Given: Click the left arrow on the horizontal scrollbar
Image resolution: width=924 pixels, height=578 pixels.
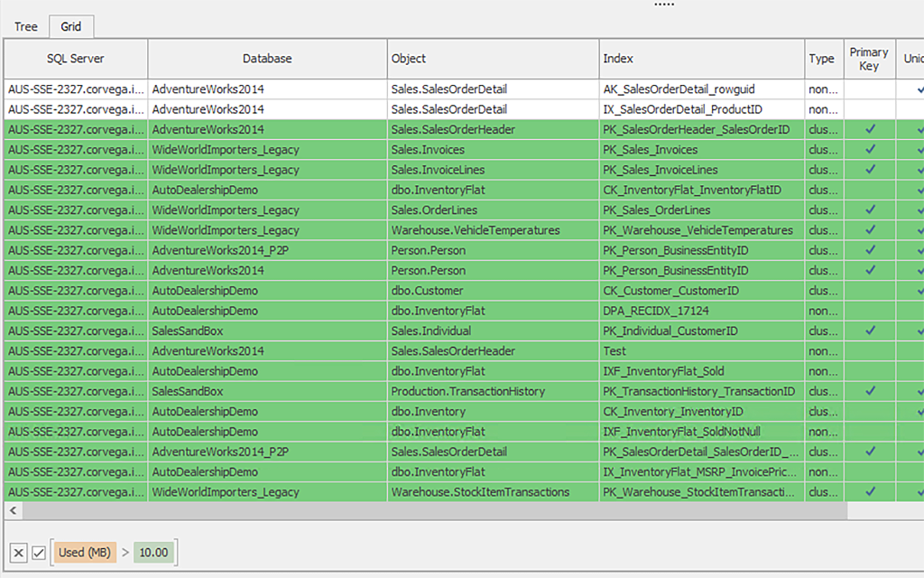Looking at the screenshot, I should pyautogui.click(x=13, y=511).
